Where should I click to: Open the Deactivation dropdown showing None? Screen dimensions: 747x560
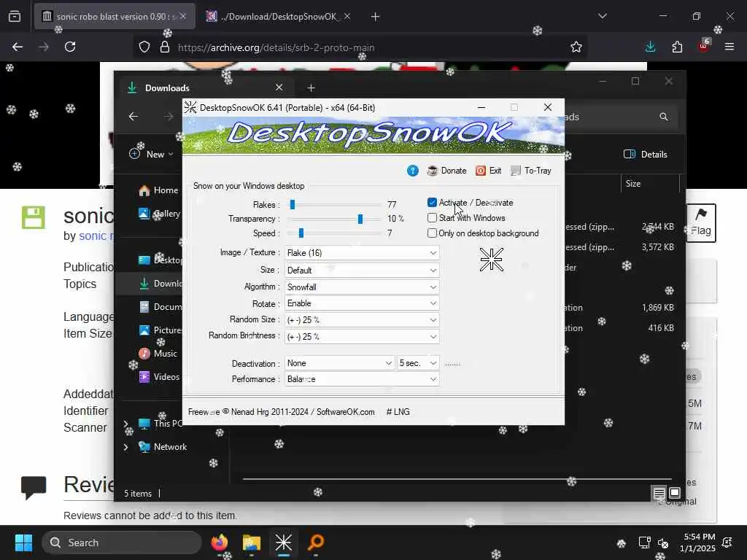click(340, 363)
